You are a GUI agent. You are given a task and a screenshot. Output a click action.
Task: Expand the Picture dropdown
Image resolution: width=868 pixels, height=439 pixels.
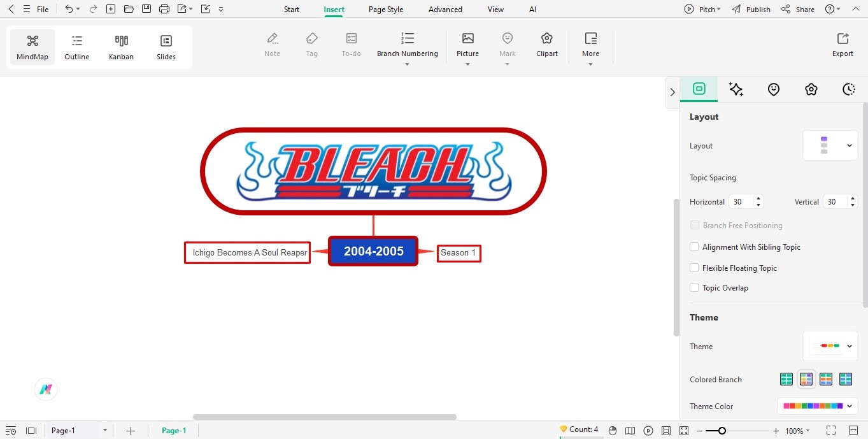pyautogui.click(x=467, y=64)
